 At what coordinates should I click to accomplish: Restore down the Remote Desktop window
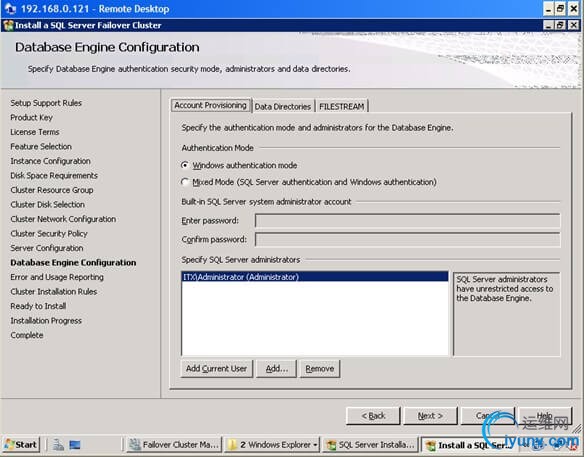click(x=560, y=9)
